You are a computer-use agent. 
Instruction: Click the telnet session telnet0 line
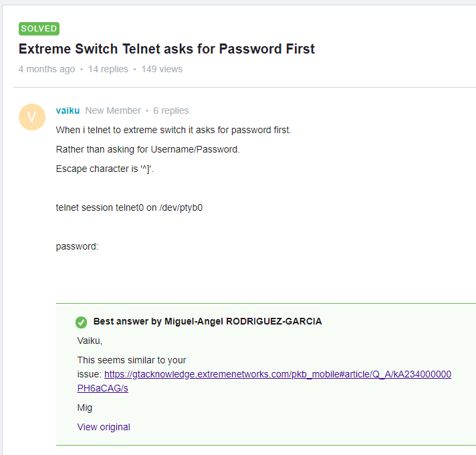[x=129, y=207]
